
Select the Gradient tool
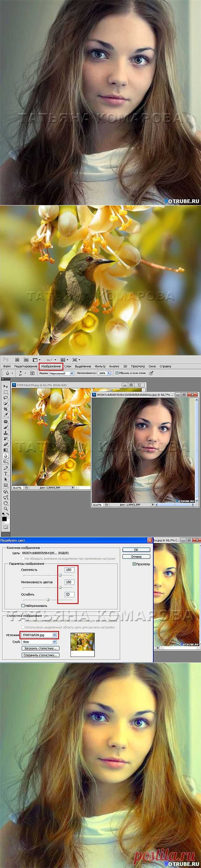click(6, 450)
